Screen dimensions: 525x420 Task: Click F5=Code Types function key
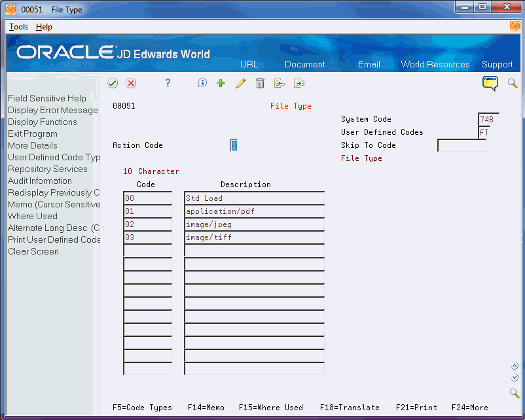(142, 408)
